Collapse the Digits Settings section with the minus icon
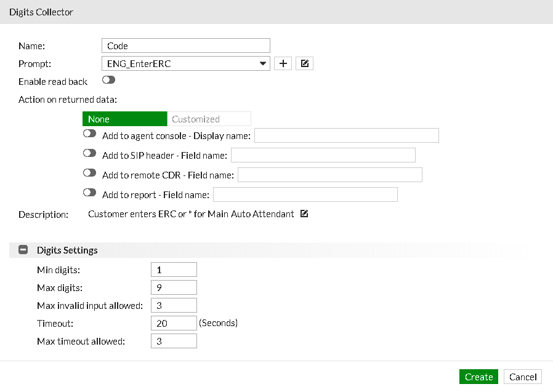This screenshot has width=553, height=392. [23, 250]
